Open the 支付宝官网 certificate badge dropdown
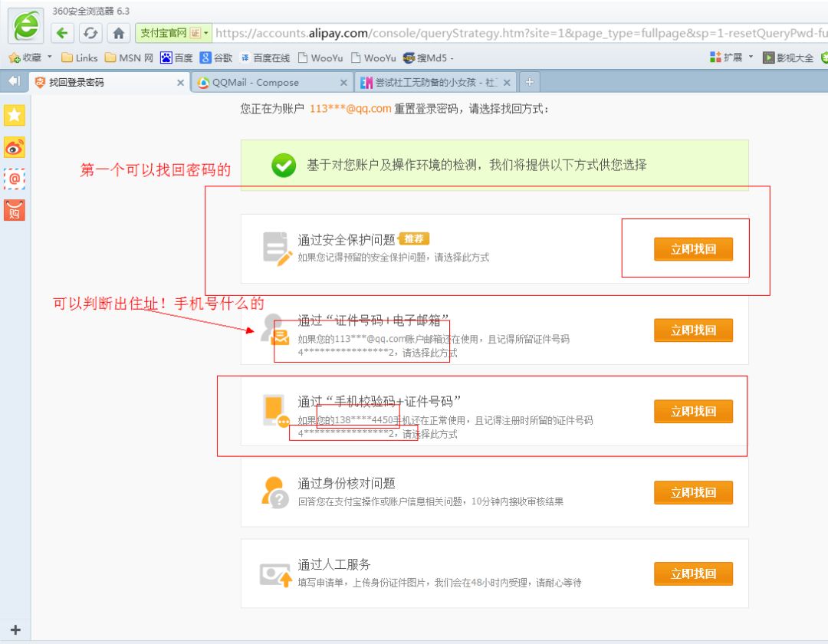 click(205, 33)
